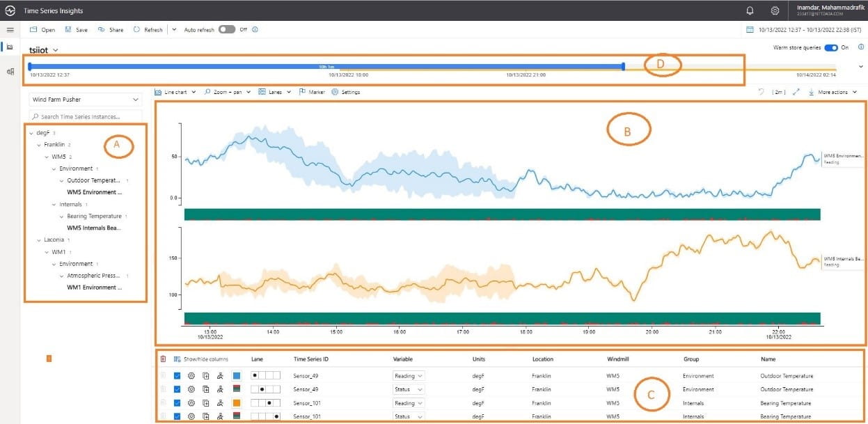Screen dimensions: 868x424
Task: Select the WM1 Environment instance under Laconia
Action: pyautogui.click(x=94, y=287)
